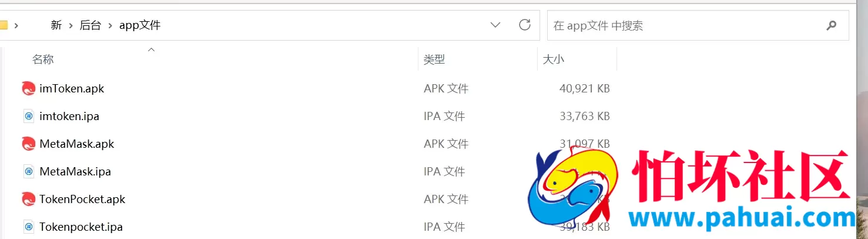Click IPA 文件 type in imtoken.ipa row

(444, 117)
